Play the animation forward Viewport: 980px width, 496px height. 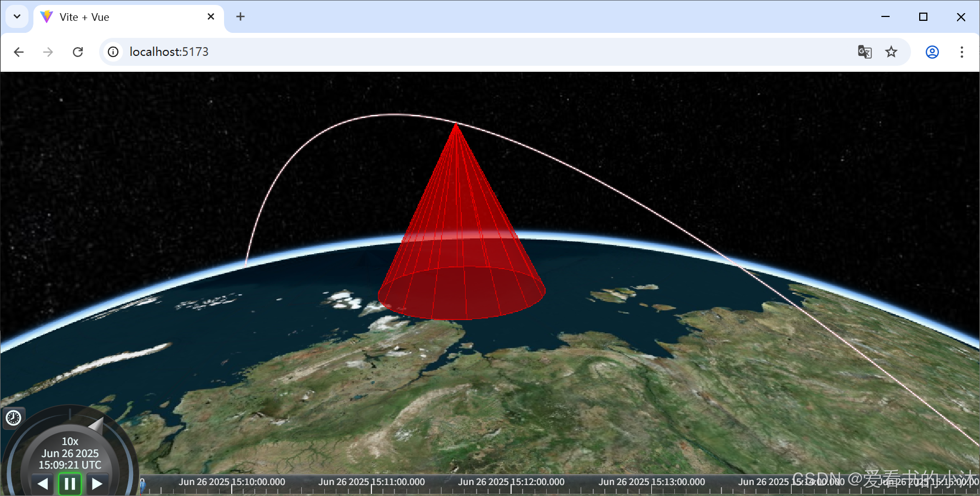click(x=97, y=484)
